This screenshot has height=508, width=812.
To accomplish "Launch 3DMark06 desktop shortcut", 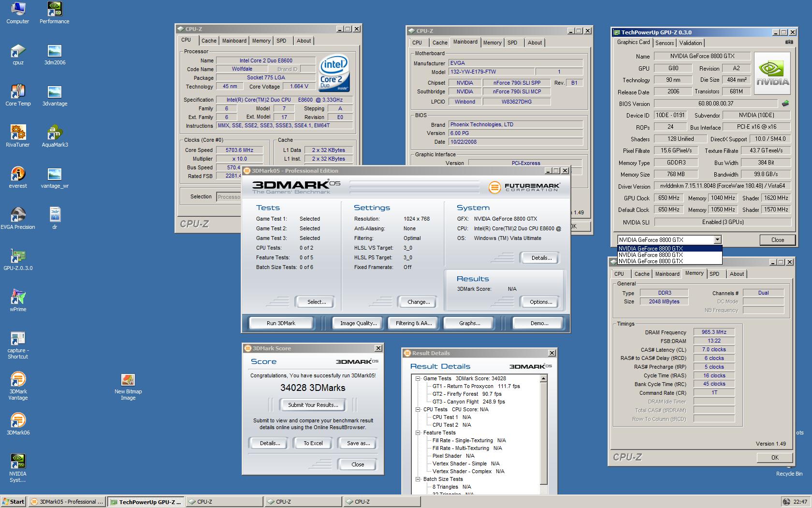I will click(x=18, y=424).
